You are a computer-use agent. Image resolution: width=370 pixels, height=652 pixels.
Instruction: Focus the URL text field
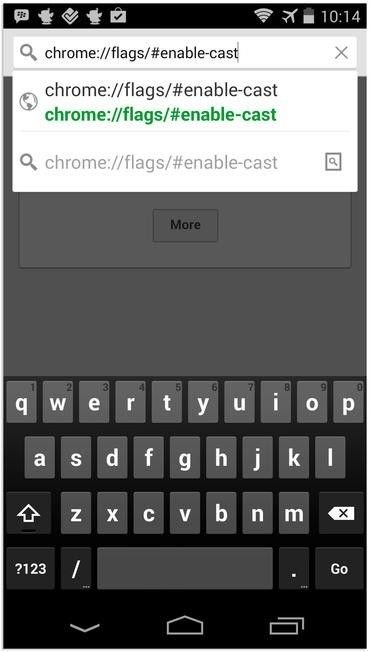click(185, 53)
